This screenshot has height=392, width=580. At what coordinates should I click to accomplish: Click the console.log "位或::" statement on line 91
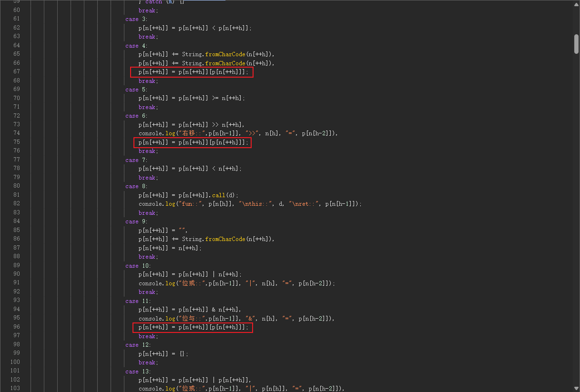pyautogui.click(x=237, y=283)
